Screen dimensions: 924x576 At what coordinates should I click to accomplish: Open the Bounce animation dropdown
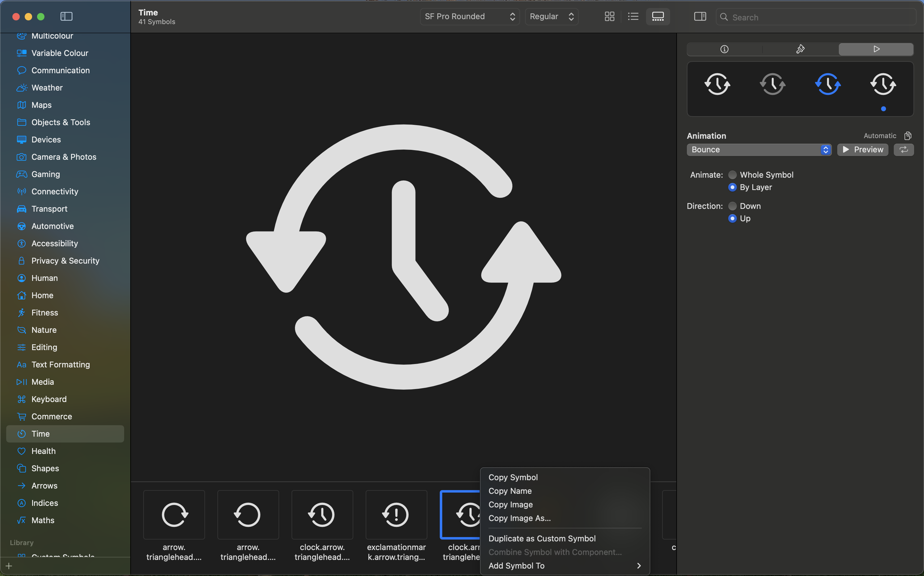tap(759, 150)
